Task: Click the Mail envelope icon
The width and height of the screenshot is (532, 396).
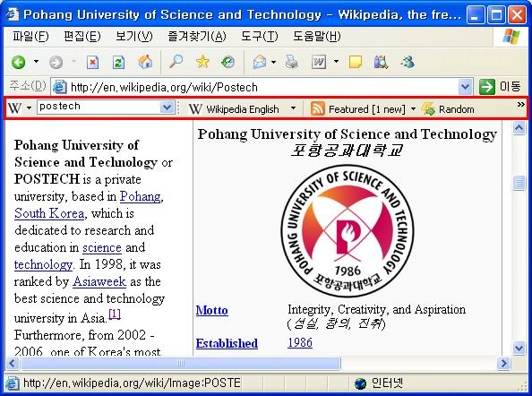Action: [260, 62]
